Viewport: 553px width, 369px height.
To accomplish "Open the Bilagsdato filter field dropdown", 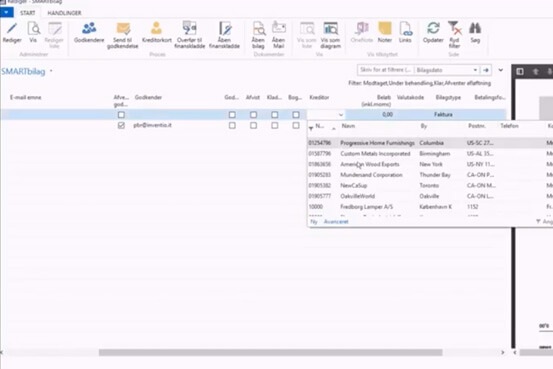I will (x=475, y=70).
